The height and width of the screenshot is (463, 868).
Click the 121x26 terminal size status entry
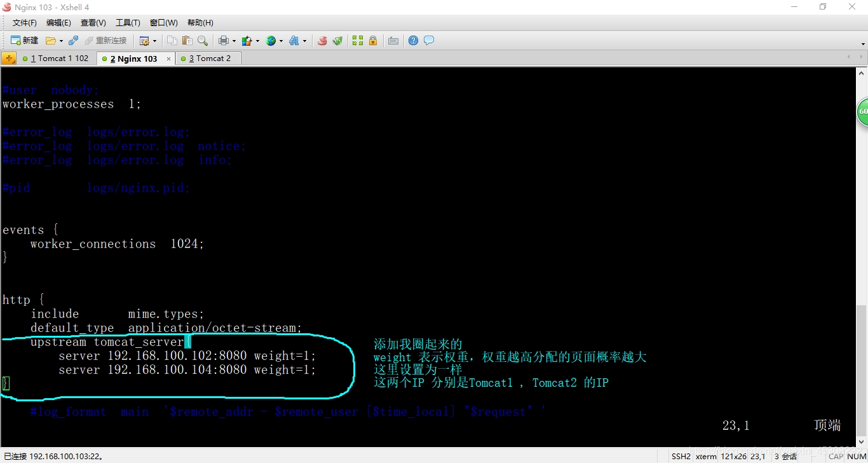[734, 456]
